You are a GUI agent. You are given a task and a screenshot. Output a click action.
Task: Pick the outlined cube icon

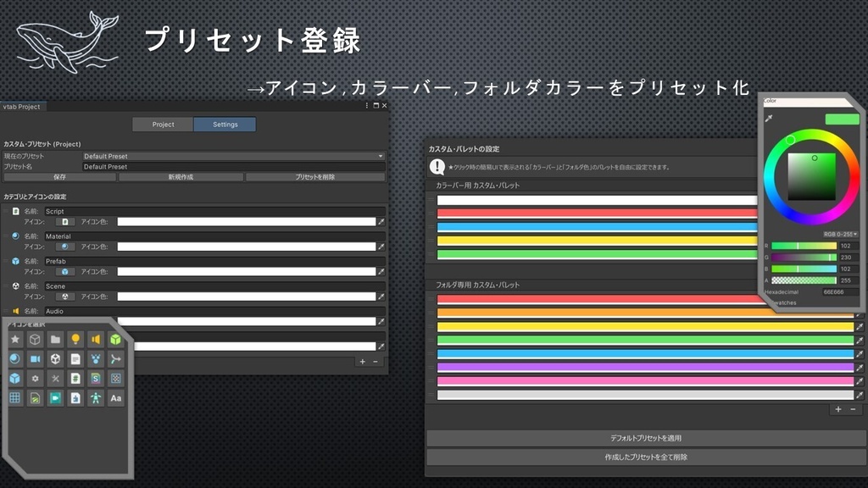[35, 339]
